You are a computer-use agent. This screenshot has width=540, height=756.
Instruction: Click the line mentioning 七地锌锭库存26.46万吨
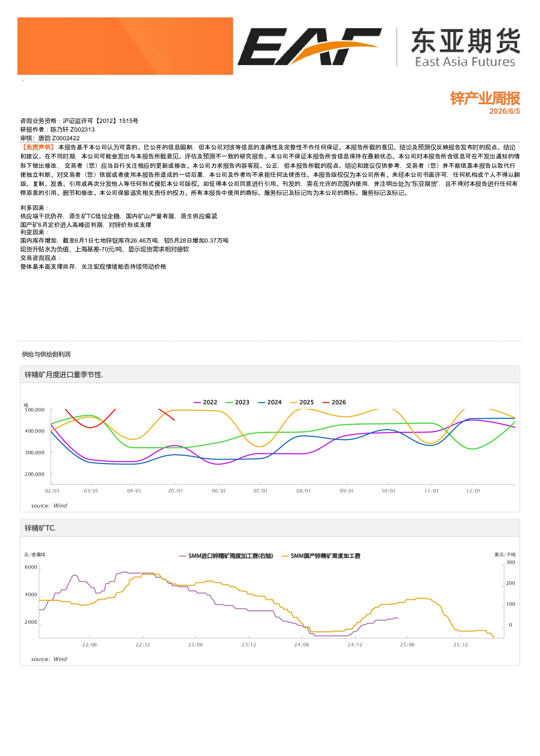pyautogui.click(x=124, y=241)
